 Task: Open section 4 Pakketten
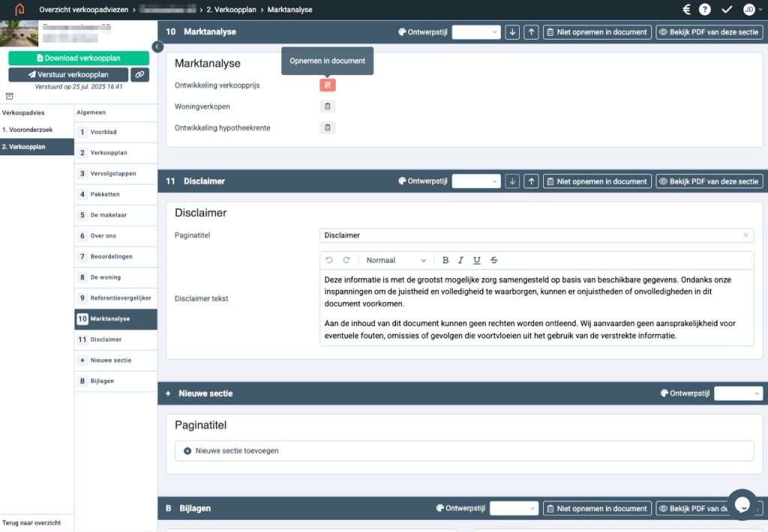tap(115, 194)
